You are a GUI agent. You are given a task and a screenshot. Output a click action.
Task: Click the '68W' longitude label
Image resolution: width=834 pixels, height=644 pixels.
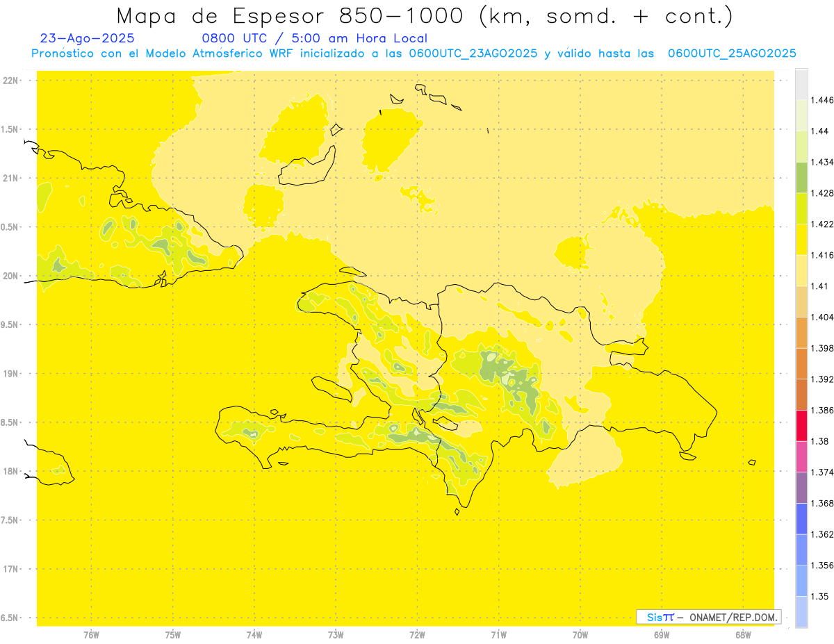coord(743,634)
